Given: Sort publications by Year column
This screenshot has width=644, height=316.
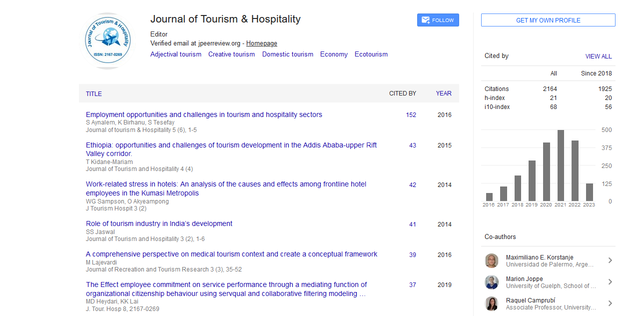Looking at the screenshot, I should click(x=443, y=93).
